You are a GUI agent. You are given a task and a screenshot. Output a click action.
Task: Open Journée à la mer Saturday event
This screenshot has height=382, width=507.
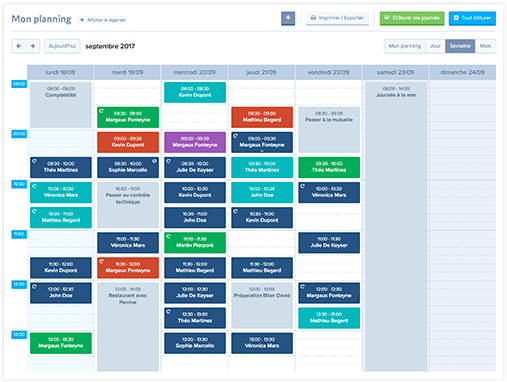pyautogui.click(x=396, y=226)
